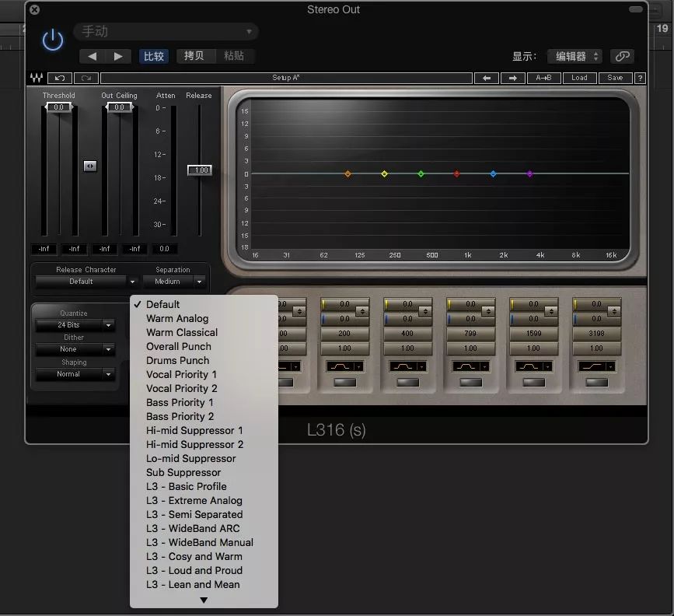
Task: Toggle the 799 Hz band on/off button
Action: 470,382
